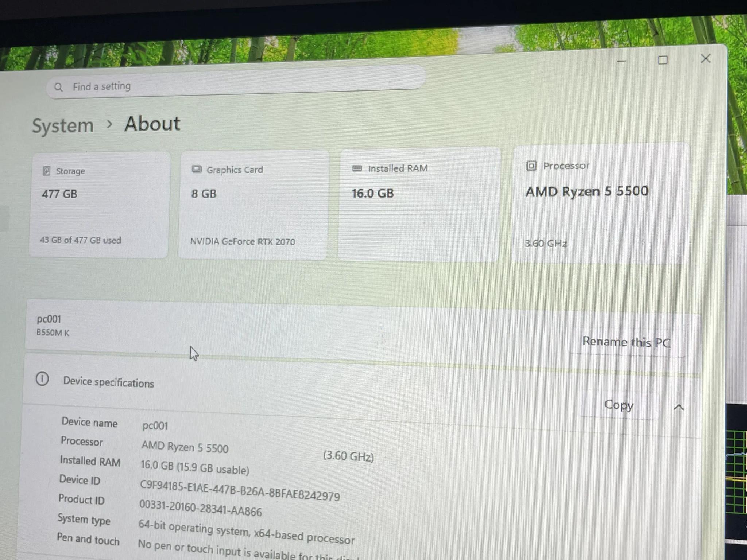Click the pc001 name above B550M K
The height and width of the screenshot is (560, 747).
[49, 319]
